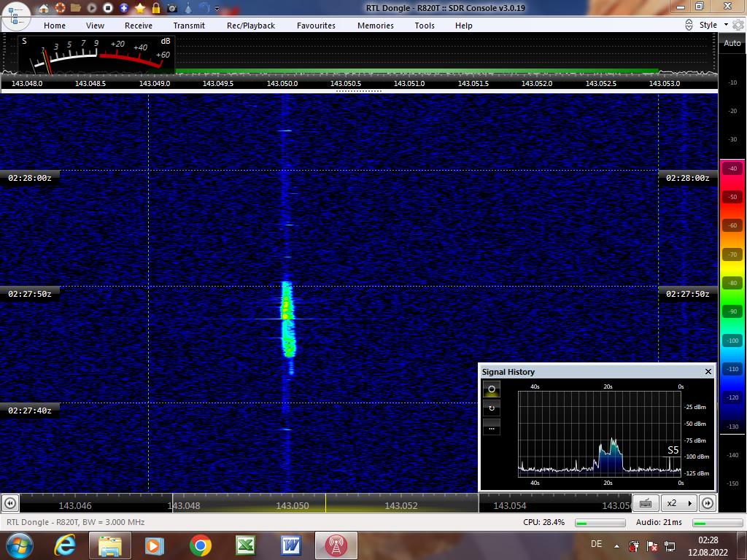This screenshot has height=560, width=747.
Task: Click the padlock lock icon
Action: pyautogui.click(x=156, y=7)
